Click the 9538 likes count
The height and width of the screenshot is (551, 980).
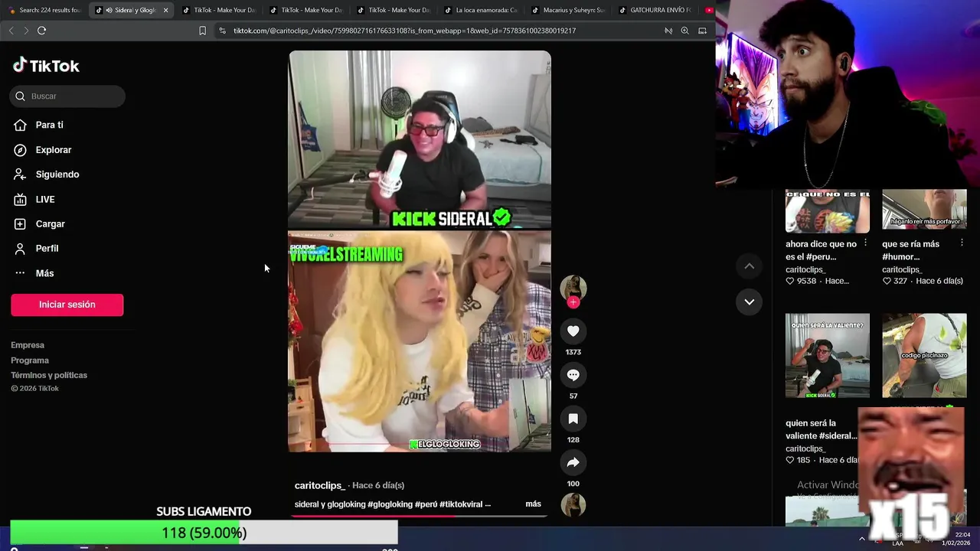point(801,281)
